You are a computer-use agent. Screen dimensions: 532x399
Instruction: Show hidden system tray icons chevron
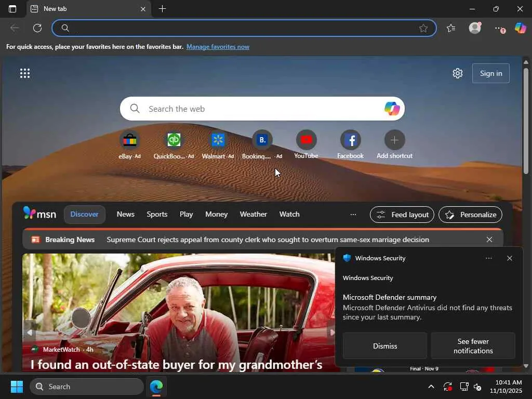(x=431, y=387)
